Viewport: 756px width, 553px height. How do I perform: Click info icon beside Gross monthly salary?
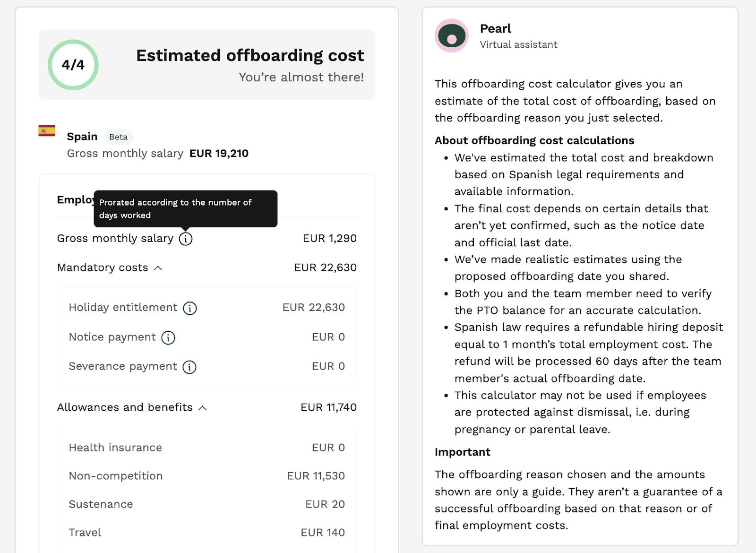pos(186,239)
